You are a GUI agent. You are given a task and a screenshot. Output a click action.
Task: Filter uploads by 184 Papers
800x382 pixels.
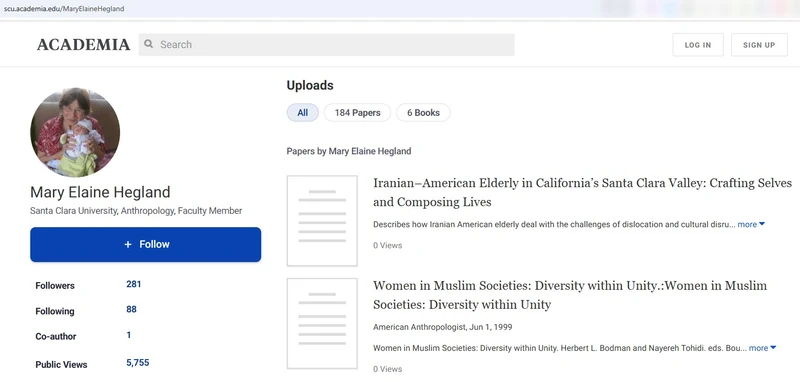[x=357, y=113]
